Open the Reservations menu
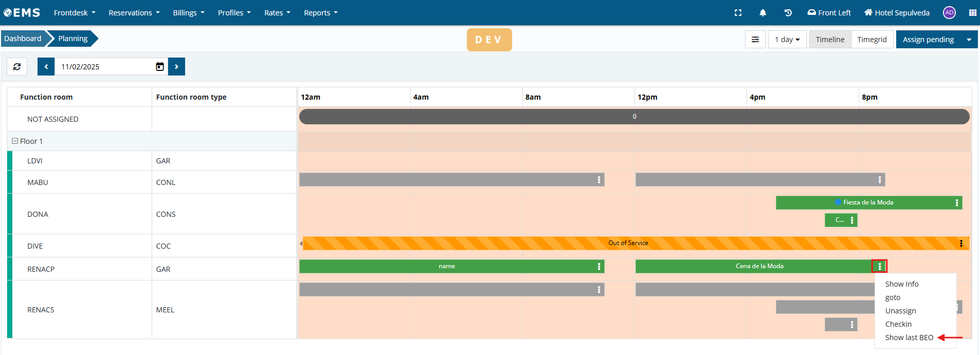Viewport: 980px width, 355px height. (x=134, y=13)
